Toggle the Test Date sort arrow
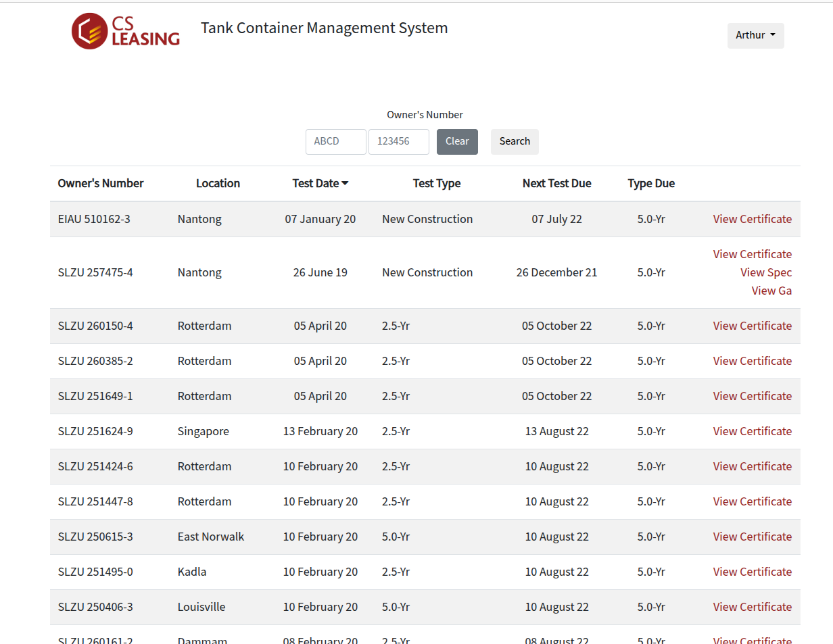The height and width of the screenshot is (644, 833). [x=345, y=184]
